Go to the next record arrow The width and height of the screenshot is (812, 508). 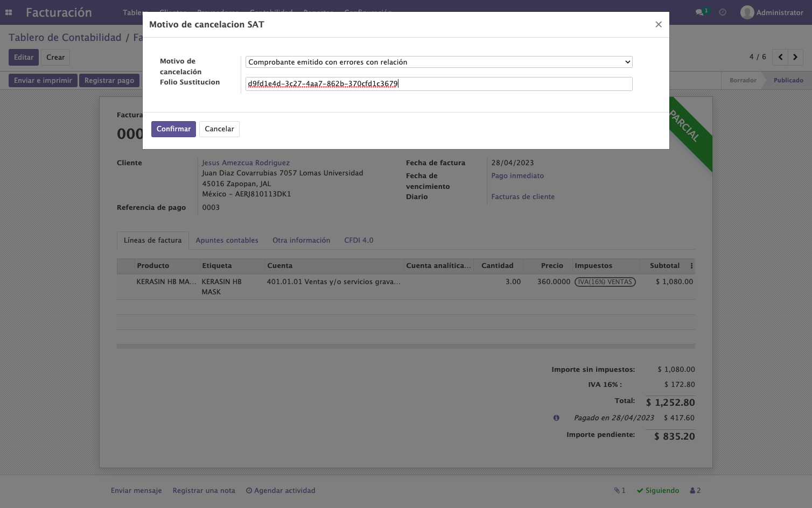[795, 57]
